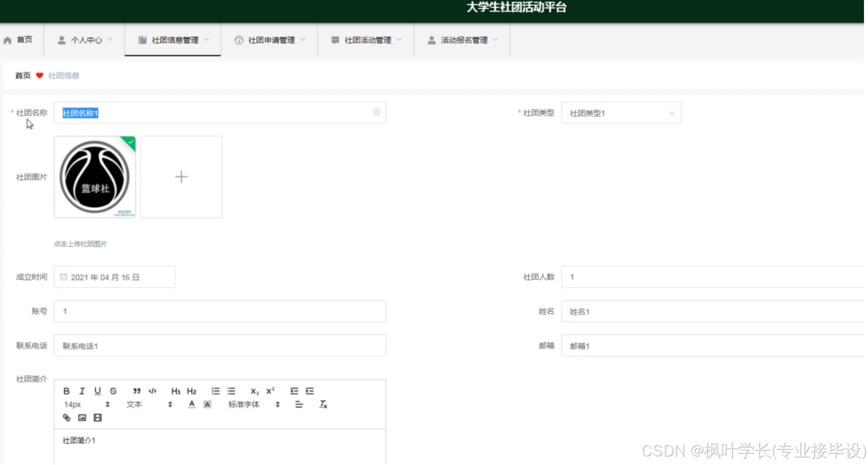Focus the 账号 input field
The height and width of the screenshot is (465, 868).
(x=220, y=311)
